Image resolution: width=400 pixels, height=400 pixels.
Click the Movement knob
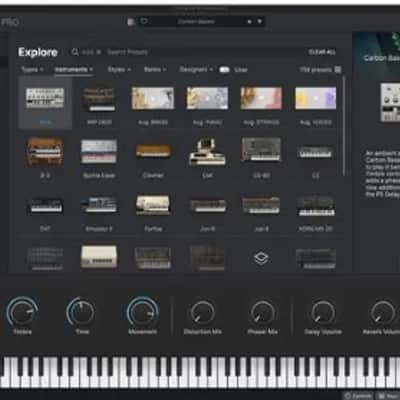[x=142, y=312]
